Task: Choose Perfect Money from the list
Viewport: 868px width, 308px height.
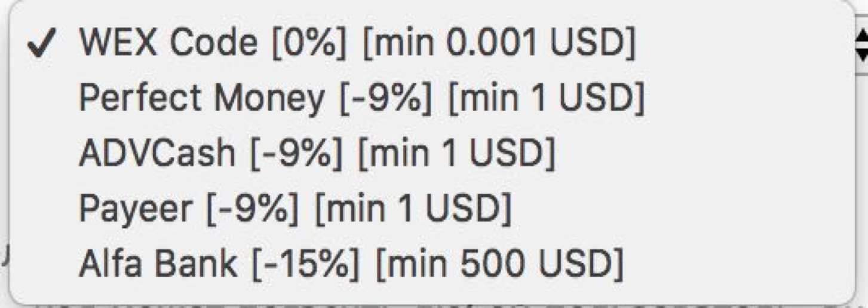Action: tap(361, 98)
